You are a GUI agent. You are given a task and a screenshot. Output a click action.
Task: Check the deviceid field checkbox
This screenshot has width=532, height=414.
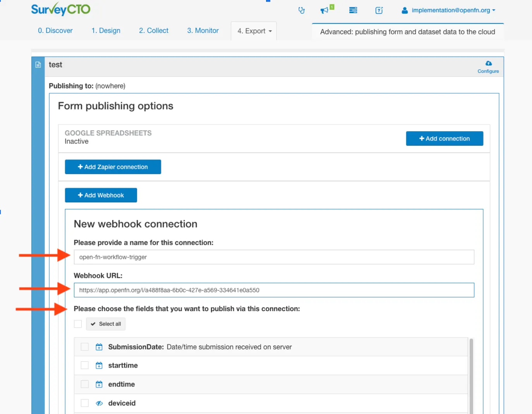[85, 403]
